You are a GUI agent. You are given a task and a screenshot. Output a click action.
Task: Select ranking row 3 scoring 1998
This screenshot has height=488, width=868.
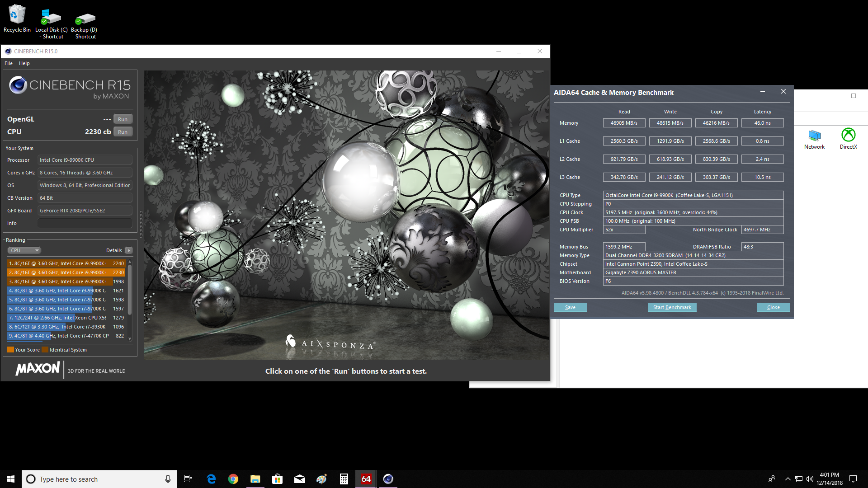(66, 282)
